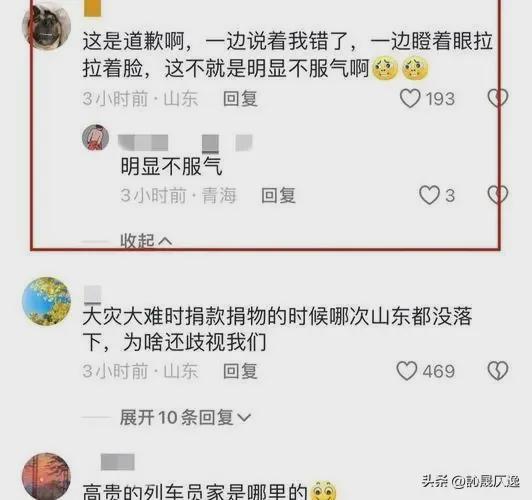532x500 pixels.
Task: Tap the 这是道歉啊 comment text
Action: pos(288,55)
